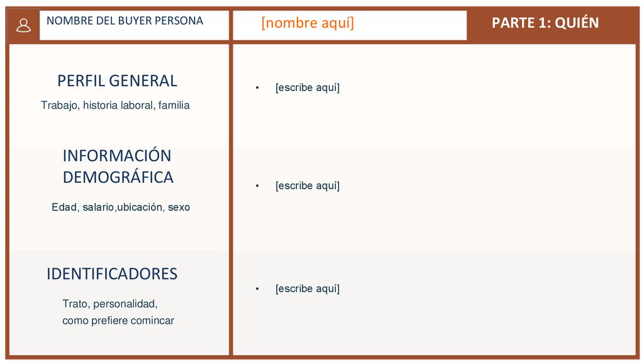Click the word DEMOGRÁFICA in the heading
Image resolution: width=644 pixels, height=362 pixels.
click(118, 177)
